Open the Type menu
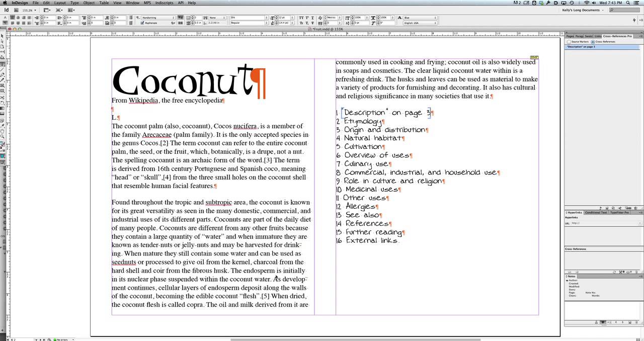The height and width of the screenshot is (341, 644). pyautogui.click(x=74, y=3)
